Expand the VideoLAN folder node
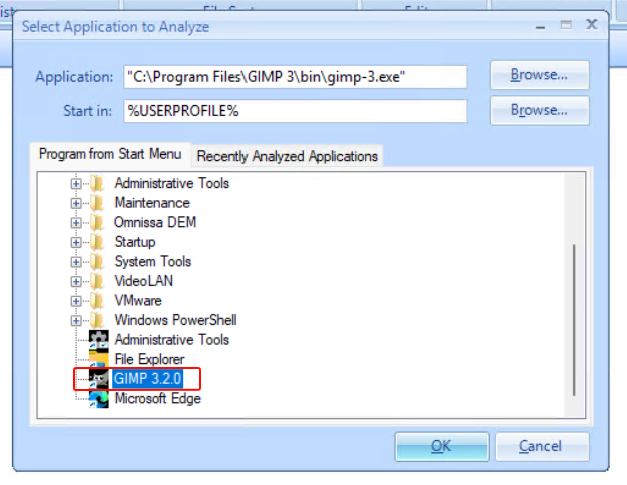This screenshot has height=485, width=627. tap(76, 281)
